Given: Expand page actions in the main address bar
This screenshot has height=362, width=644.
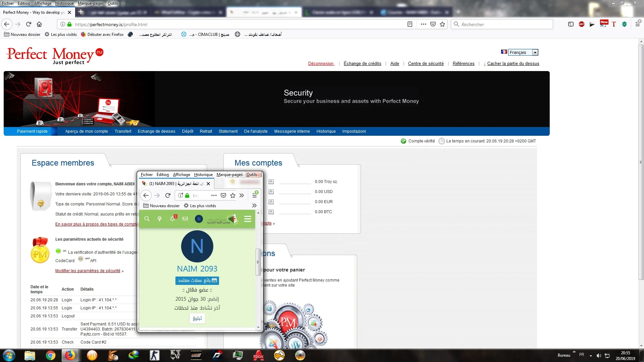Looking at the screenshot, I should pyautogui.click(x=424, y=24).
